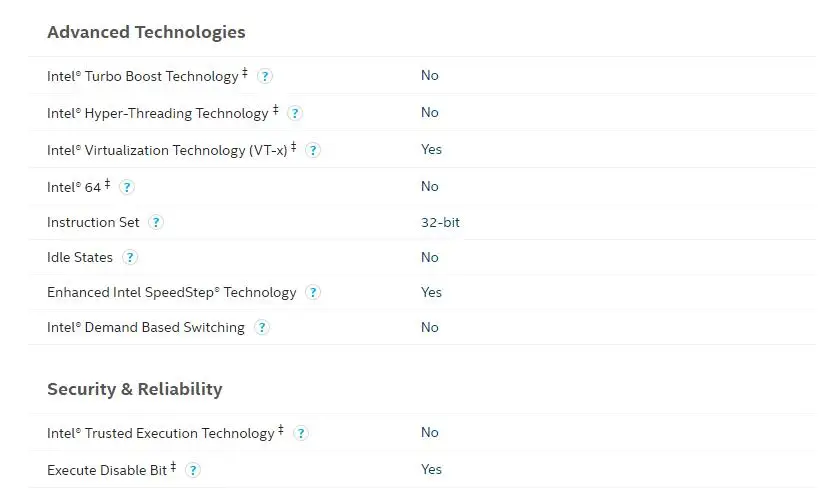Open the Idle States help tooltip

pyautogui.click(x=130, y=257)
